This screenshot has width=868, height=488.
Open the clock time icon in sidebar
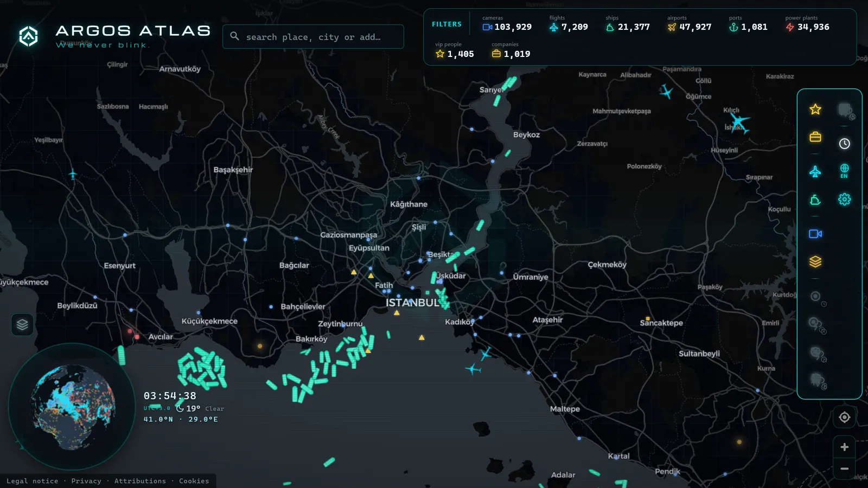click(x=844, y=144)
